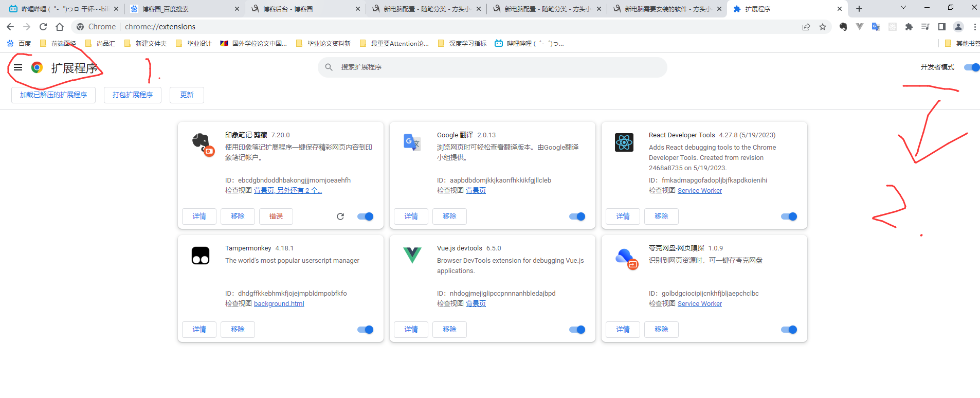Viewport: 980px width, 398px height.
Task: Expand the 尚品汇 bookmark folder
Action: click(100, 44)
